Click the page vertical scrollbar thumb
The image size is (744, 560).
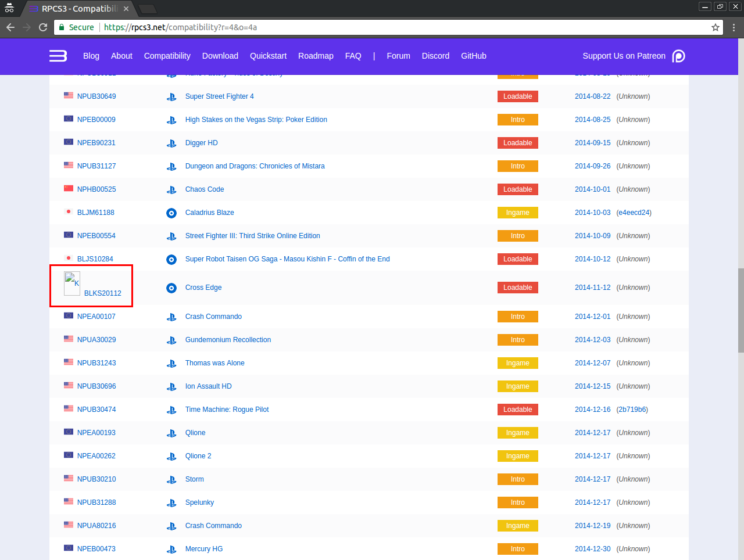[x=741, y=310]
